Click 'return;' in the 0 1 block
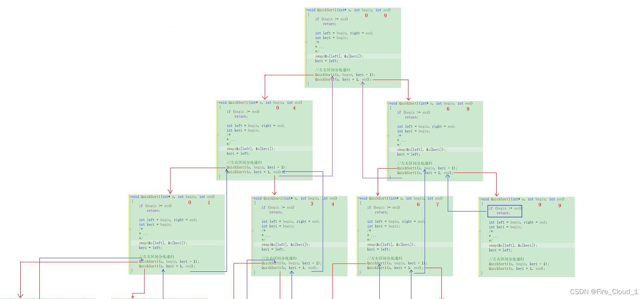The width and height of the screenshot is (644, 299). 153,211
